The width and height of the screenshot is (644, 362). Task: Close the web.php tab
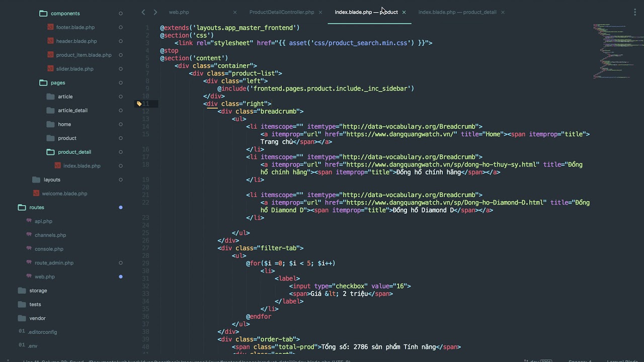point(235,12)
